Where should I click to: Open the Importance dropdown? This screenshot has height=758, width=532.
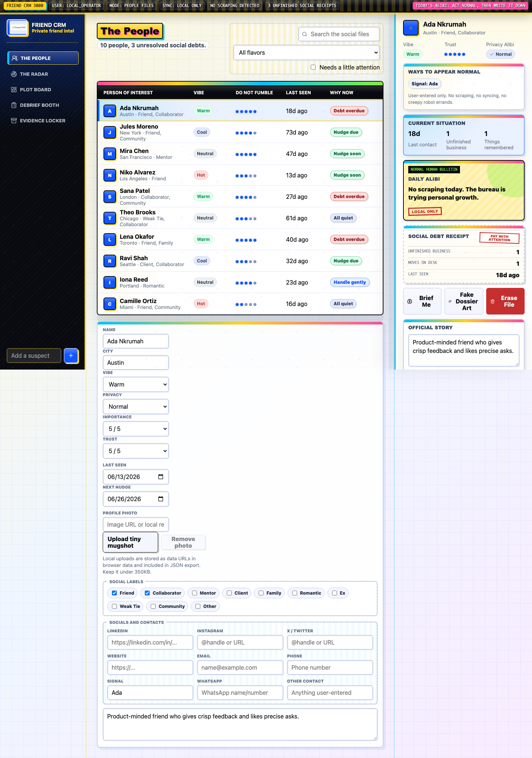pos(136,429)
